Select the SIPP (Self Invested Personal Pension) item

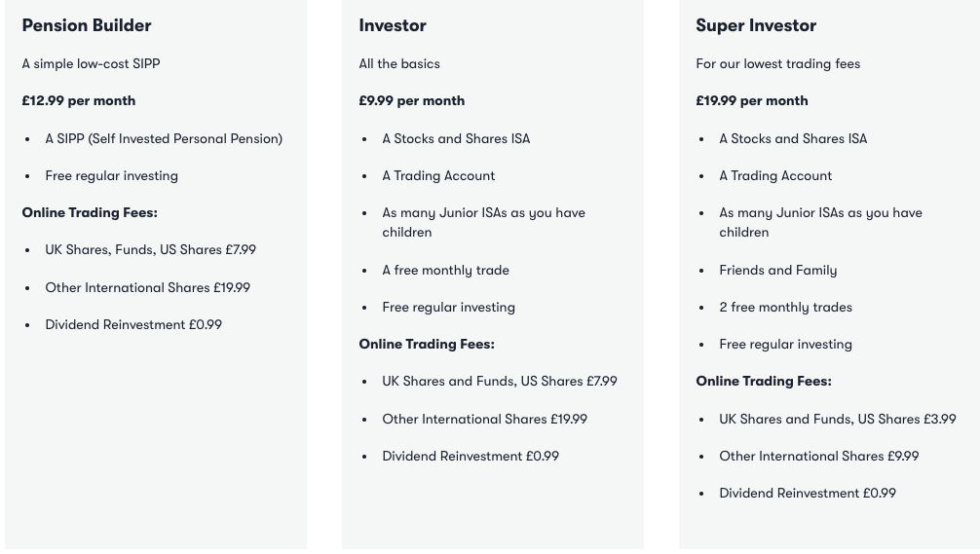(x=164, y=138)
